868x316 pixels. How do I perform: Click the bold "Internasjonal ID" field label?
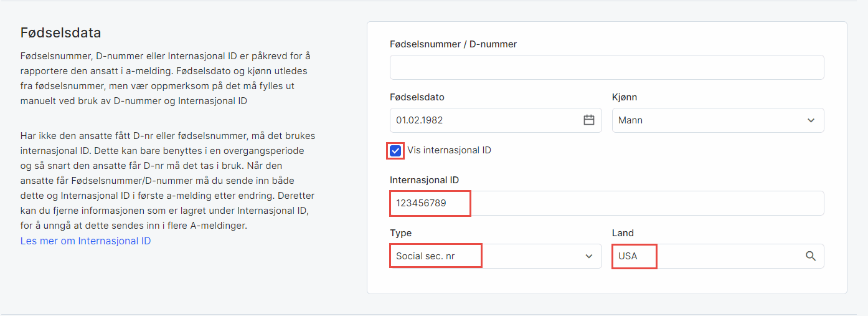(424, 180)
